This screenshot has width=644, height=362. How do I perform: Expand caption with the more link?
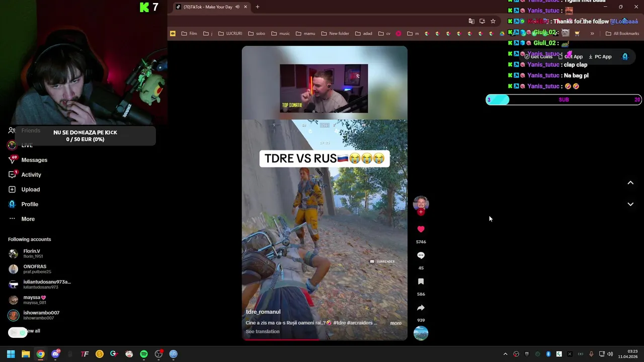point(396,323)
